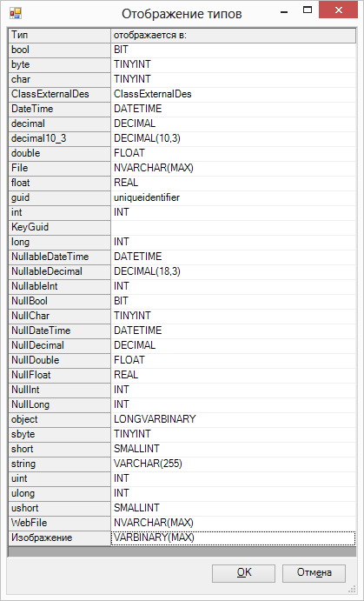364x601 pixels.
Task: Select the WebFile row header
Action: click(x=59, y=523)
